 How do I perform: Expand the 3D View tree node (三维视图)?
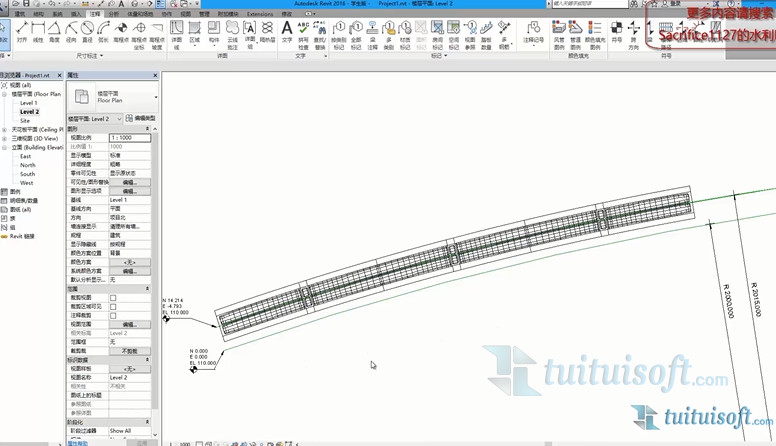click(x=4, y=138)
